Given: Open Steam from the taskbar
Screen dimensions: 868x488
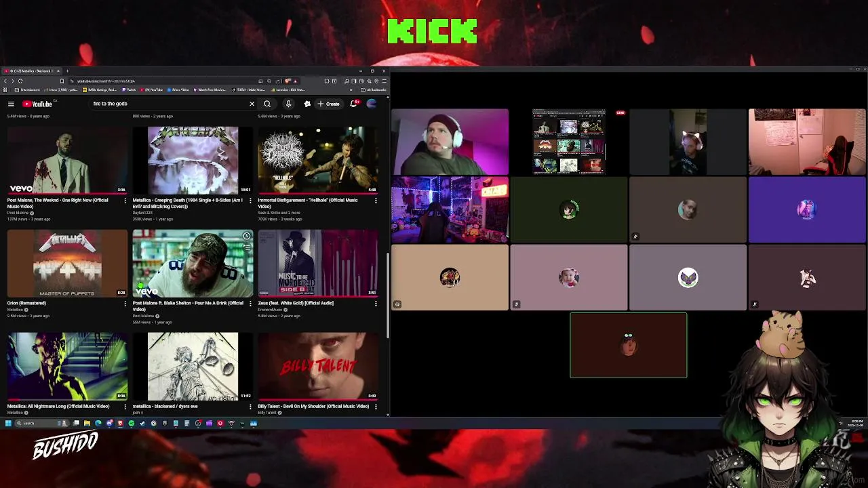Looking at the screenshot, I should coord(142,423).
